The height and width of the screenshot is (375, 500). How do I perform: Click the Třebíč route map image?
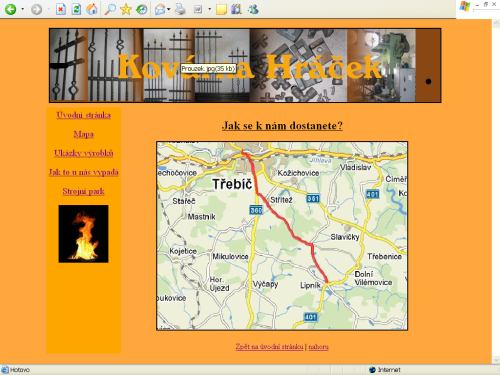click(282, 236)
